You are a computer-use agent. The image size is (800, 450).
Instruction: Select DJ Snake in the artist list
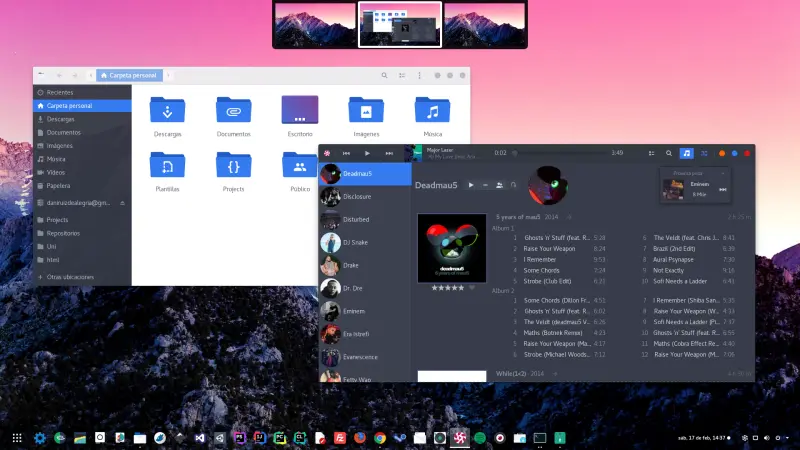coord(365,242)
